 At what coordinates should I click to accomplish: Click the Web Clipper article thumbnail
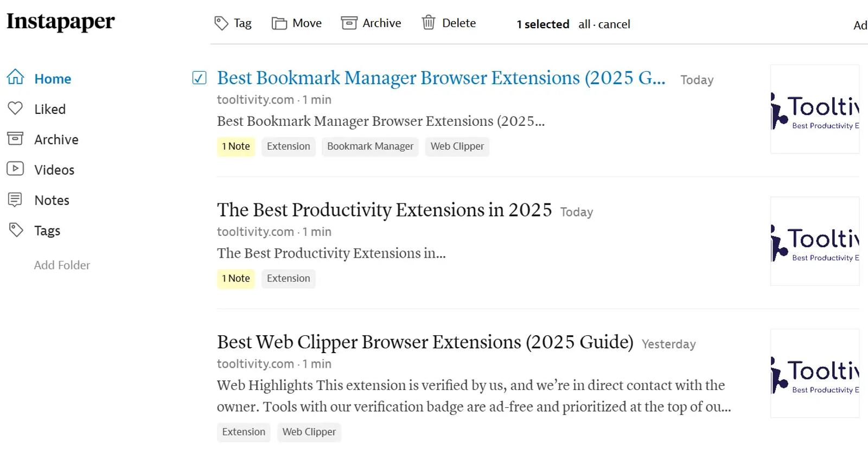815,373
